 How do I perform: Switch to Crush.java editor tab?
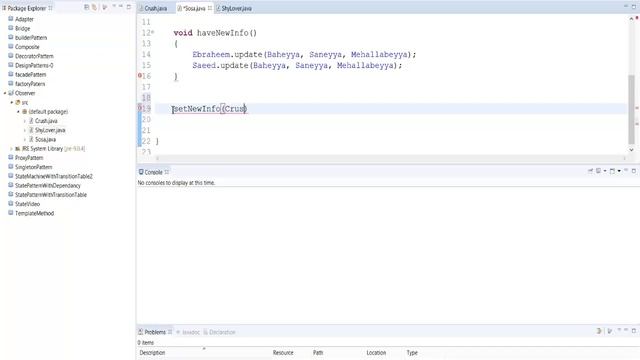(156, 8)
